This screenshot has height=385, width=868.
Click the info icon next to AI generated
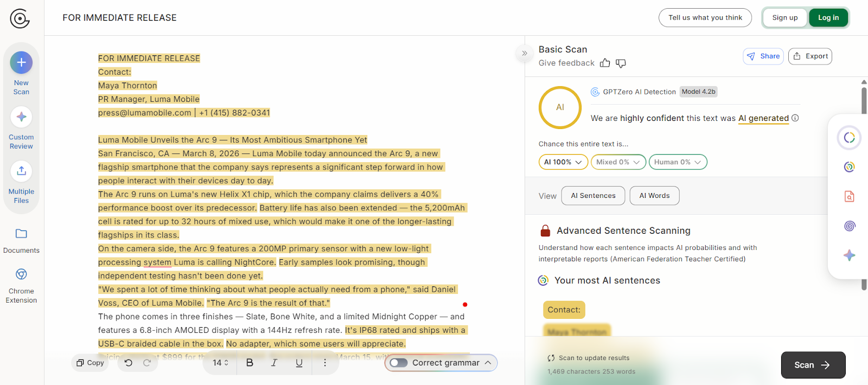point(795,118)
